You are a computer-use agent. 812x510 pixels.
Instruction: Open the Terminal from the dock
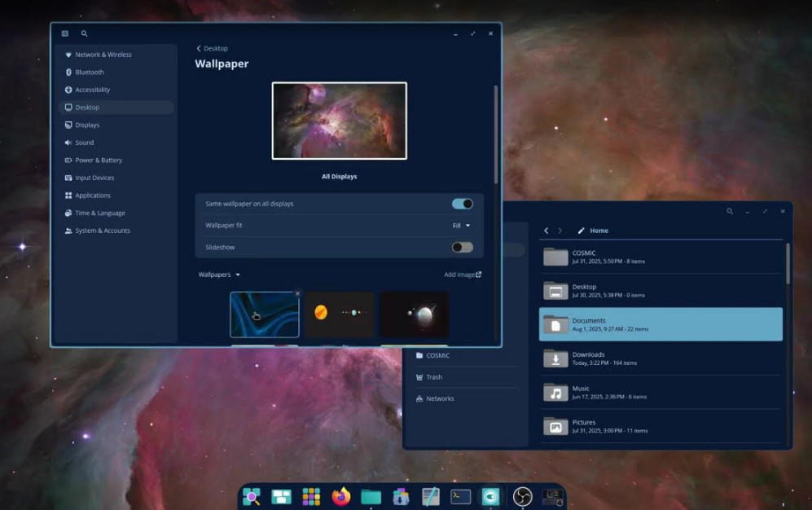click(461, 496)
